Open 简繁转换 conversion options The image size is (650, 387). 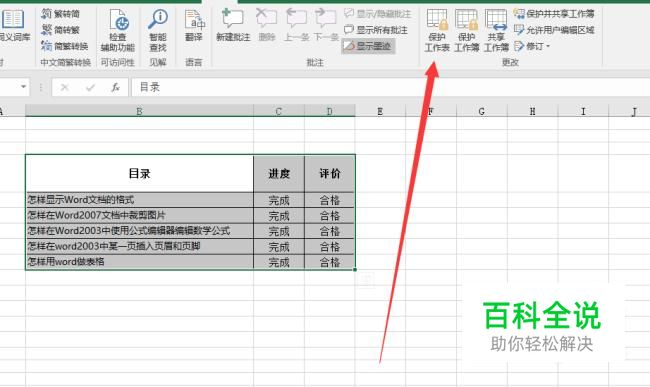(65, 46)
